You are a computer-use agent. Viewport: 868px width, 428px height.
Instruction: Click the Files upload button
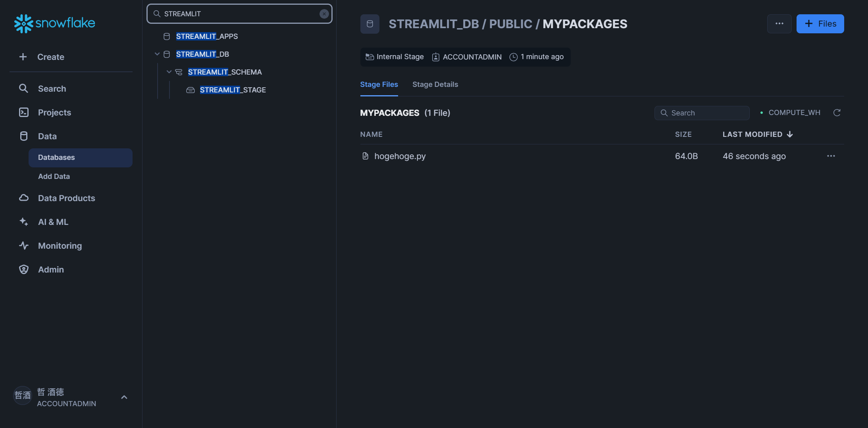coord(820,23)
